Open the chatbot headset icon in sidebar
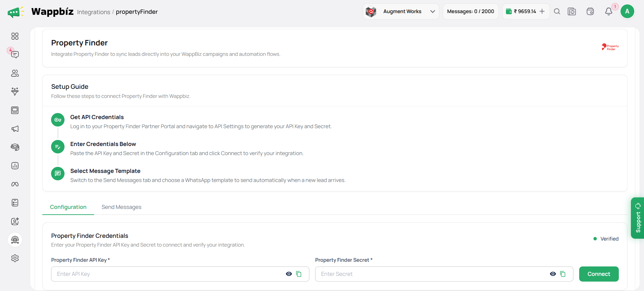Viewport: 644px width, 291px height. click(x=15, y=147)
